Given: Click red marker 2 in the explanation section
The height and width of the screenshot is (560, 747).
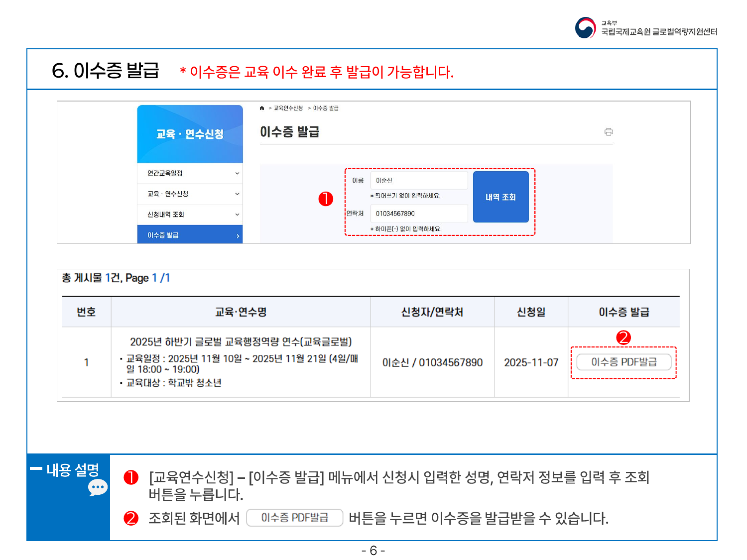Looking at the screenshot, I should pyautogui.click(x=131, y=518).
